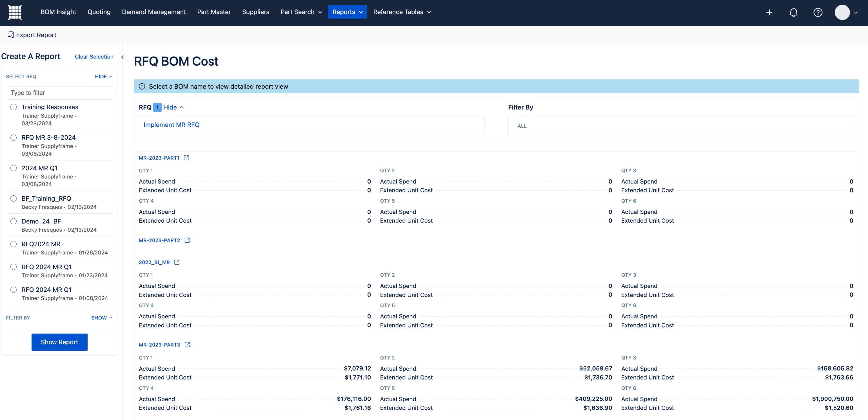Viewport: 868px width, 420px height.
Task: Open Demand Management menu item
Action: tap(154, 12)
